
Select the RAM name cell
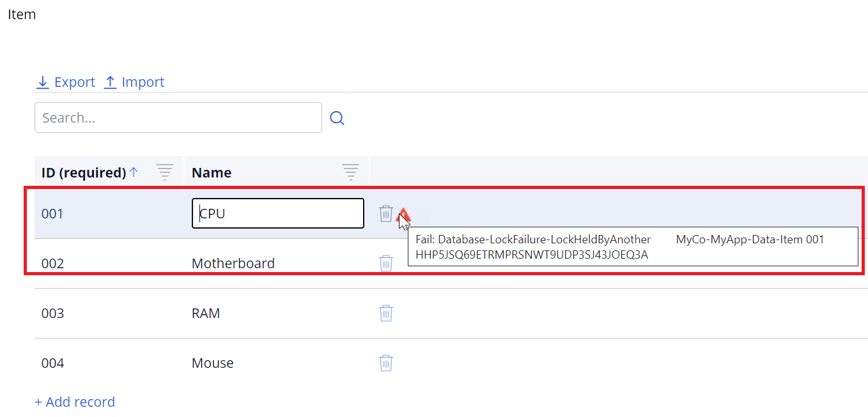[206, 313]
